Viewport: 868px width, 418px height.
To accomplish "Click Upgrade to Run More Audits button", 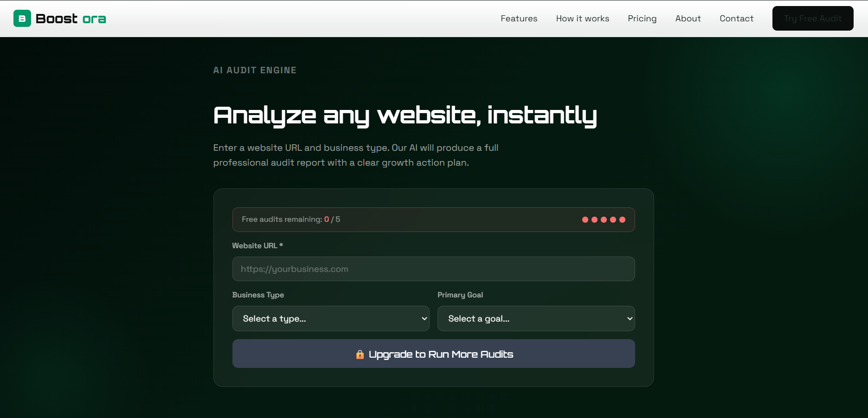I will click(433, 354).
